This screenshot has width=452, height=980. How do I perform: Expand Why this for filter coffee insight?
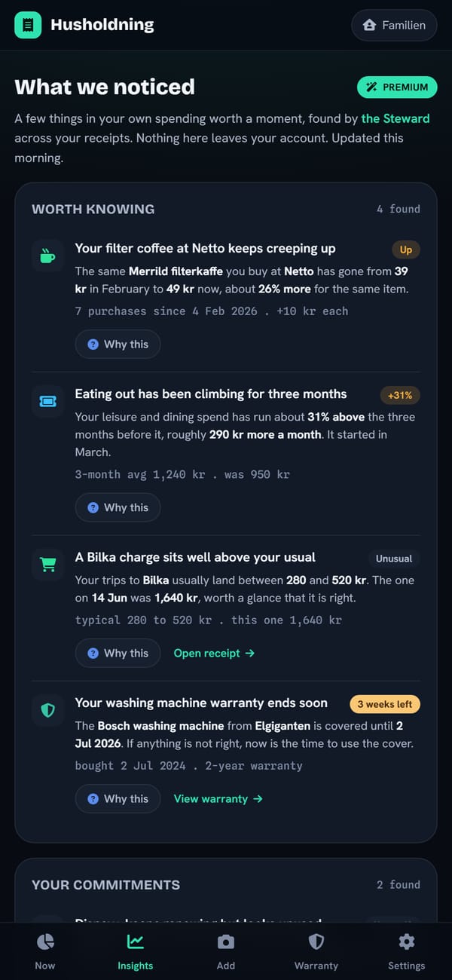click(118, 344)
